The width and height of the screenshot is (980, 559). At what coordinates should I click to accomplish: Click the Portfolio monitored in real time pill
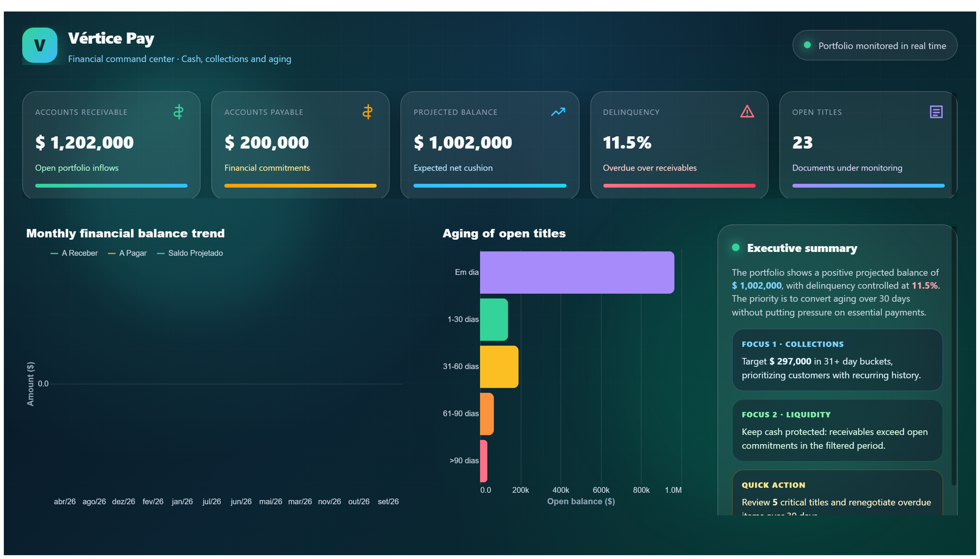coord(874,45)
